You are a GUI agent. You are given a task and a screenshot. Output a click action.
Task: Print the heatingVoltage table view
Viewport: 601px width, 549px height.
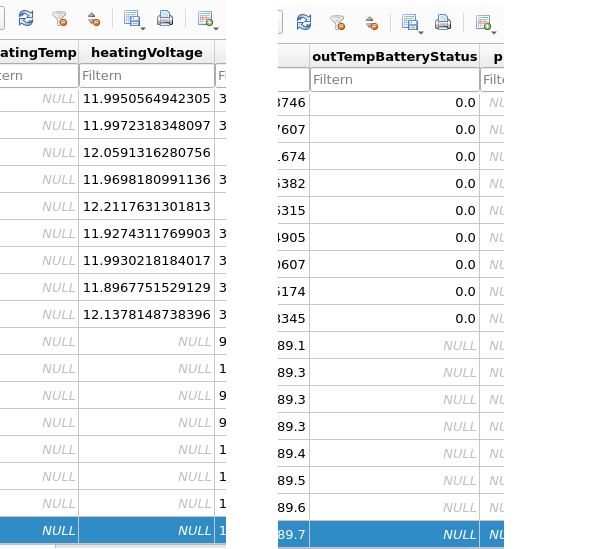165,19
